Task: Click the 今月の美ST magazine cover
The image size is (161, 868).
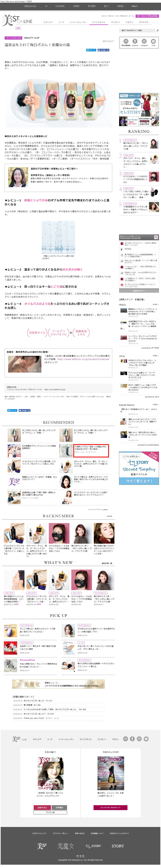Action: point(50,773)
